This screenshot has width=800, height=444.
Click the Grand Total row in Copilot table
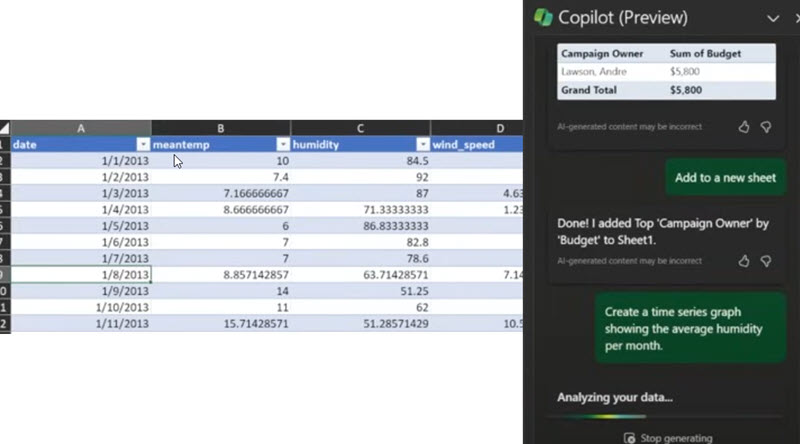[666, 90]
